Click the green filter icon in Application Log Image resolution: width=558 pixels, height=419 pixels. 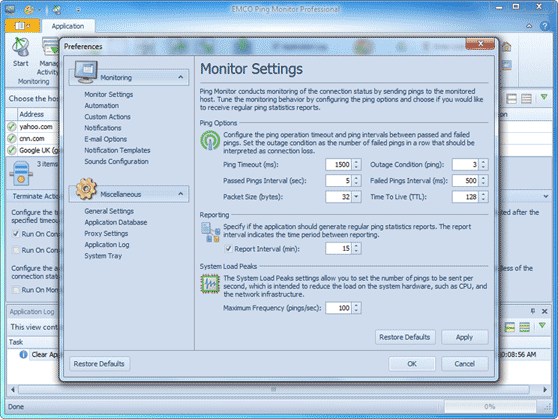point(542,325)
